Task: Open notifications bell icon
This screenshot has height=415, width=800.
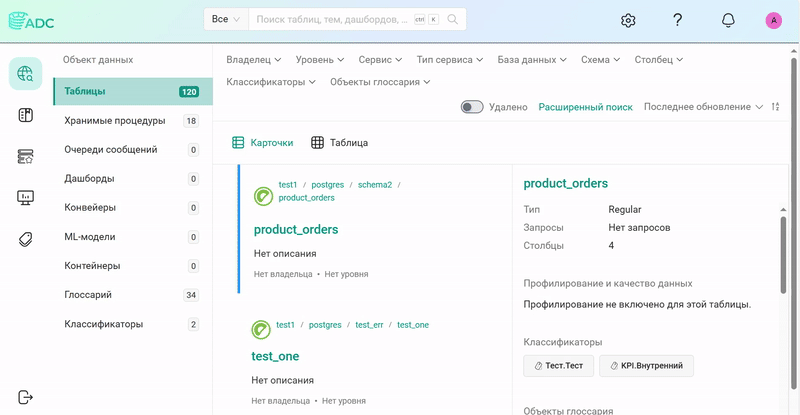Action: [x=728, y=20]
